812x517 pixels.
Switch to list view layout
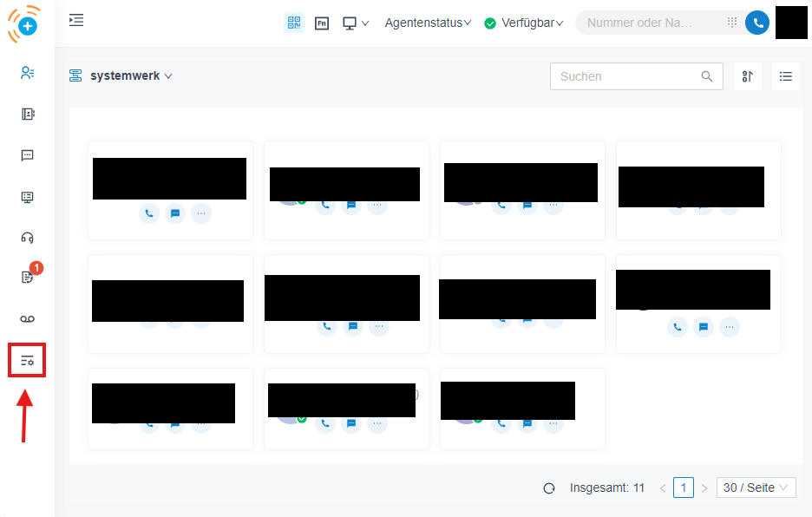click(x=785, y=76)
